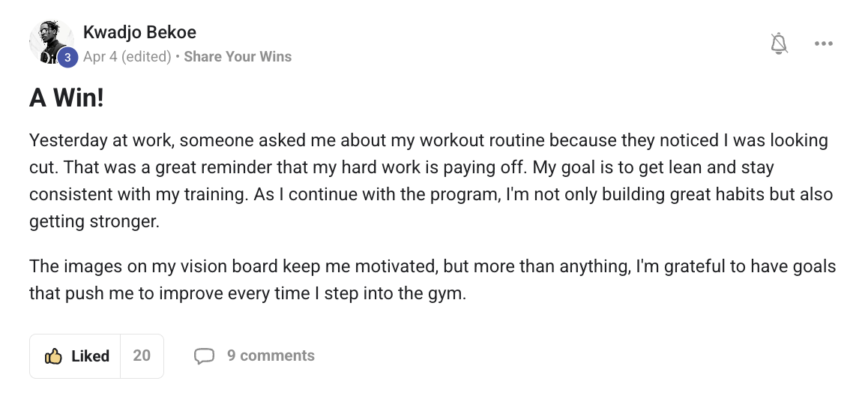The height and width of the screenshot is (393, 868).
Task: Click the comment speech bubble icon
Action: [204, 356]
